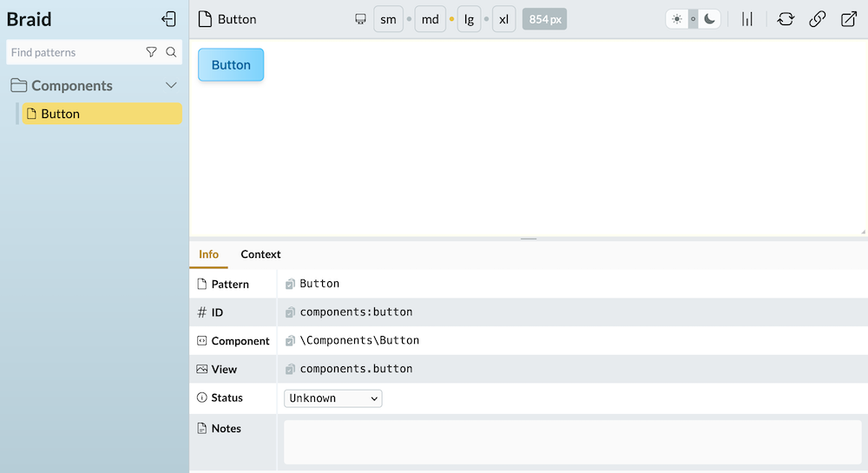Open the Status dropdown showing Unknown
This screenshot has height=473, width=868.
(x=333, y=398)
